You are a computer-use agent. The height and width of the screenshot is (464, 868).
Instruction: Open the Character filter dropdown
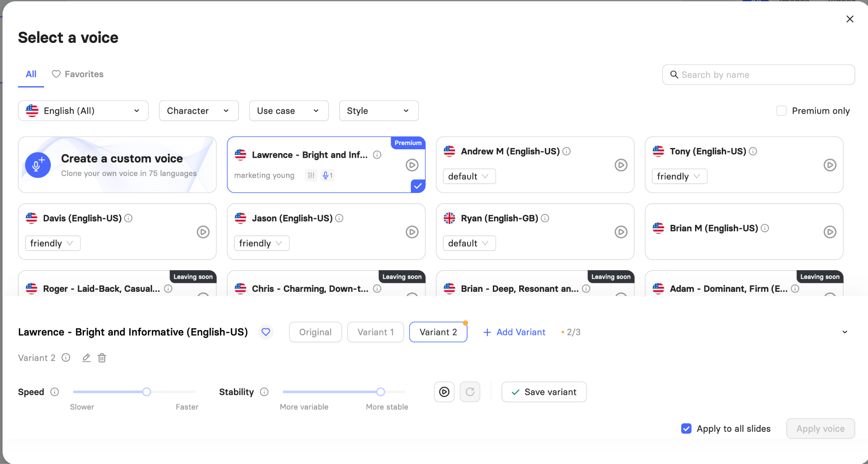[199, 111]
